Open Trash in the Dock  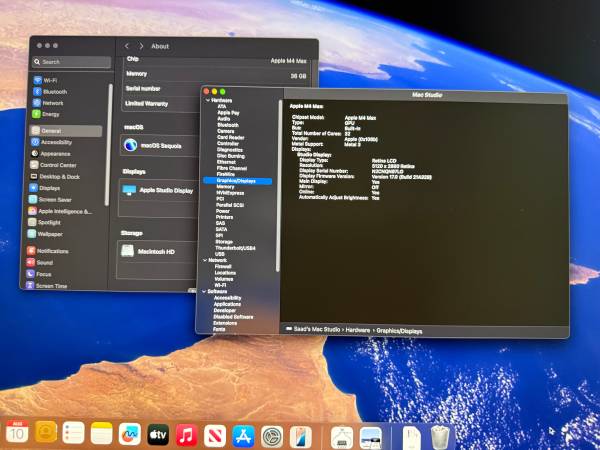pyautogui.click(x=440, y=437)
